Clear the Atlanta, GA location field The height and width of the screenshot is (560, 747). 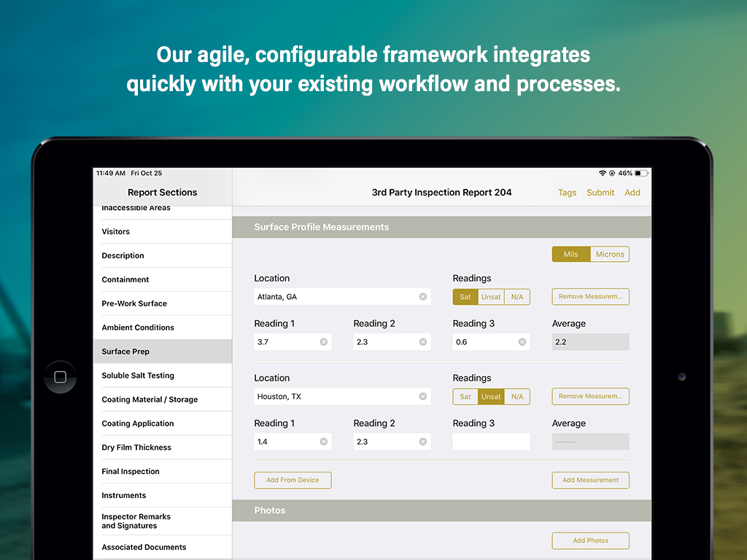[x=422, y=297]
